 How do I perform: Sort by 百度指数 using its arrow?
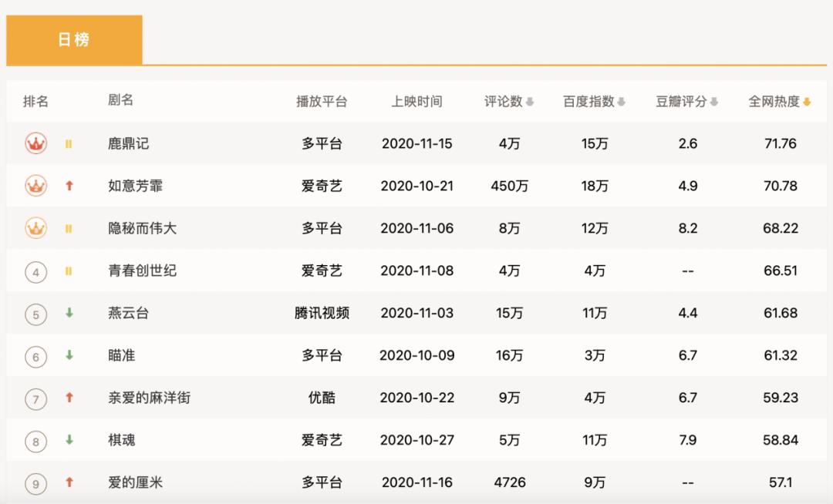click(622, 102)
